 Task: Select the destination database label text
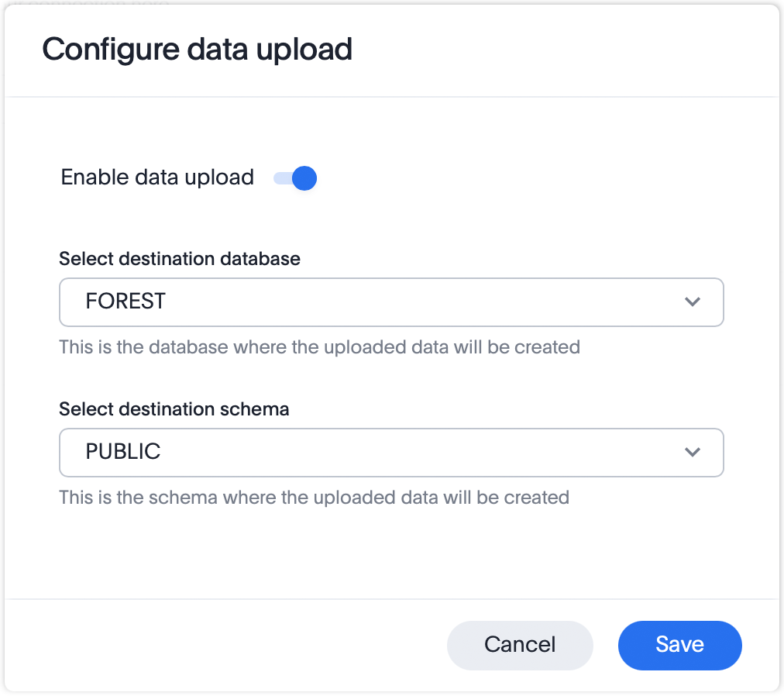coord(179,259)
